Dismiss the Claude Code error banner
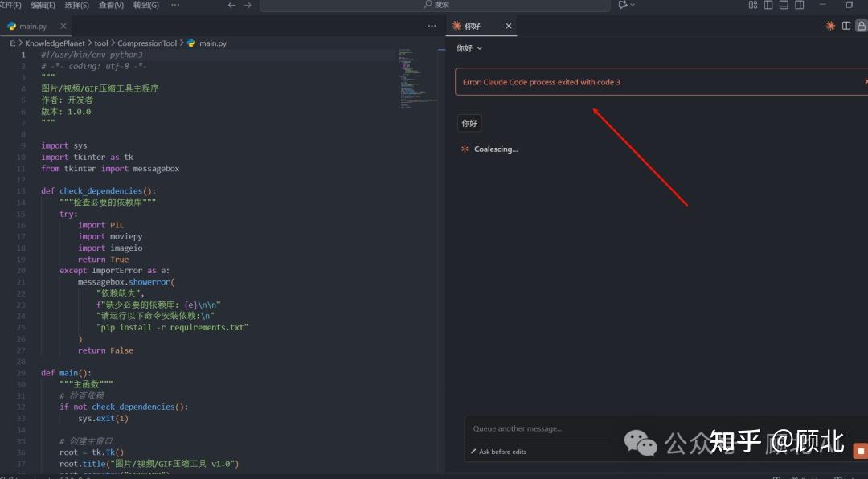 [x=865, y=81]
